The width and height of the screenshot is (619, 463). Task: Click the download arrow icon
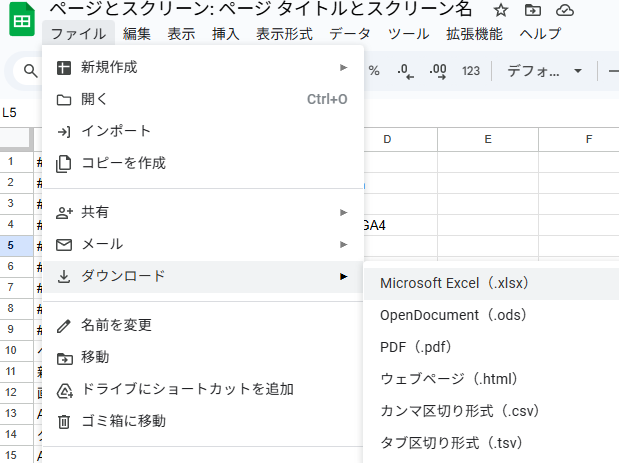(x=64, y=277)
